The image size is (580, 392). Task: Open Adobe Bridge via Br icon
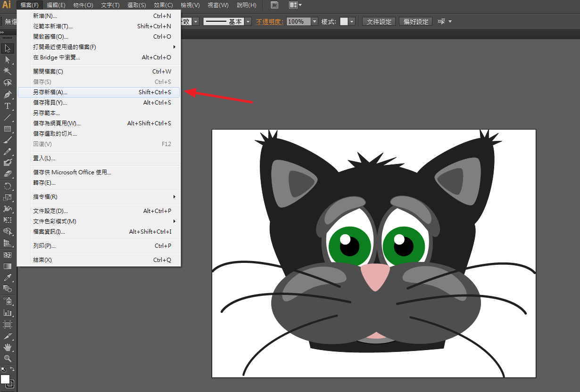[x=275, y=5]
